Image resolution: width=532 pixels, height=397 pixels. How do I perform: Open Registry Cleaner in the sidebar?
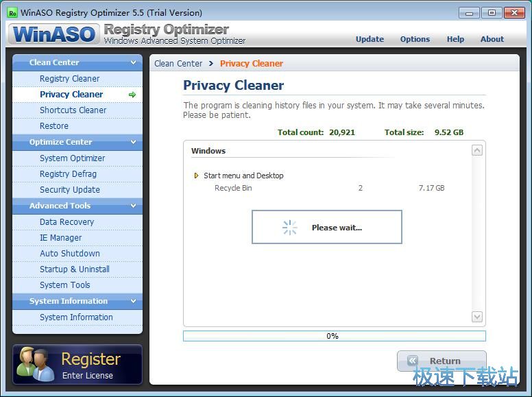point(77,79)
